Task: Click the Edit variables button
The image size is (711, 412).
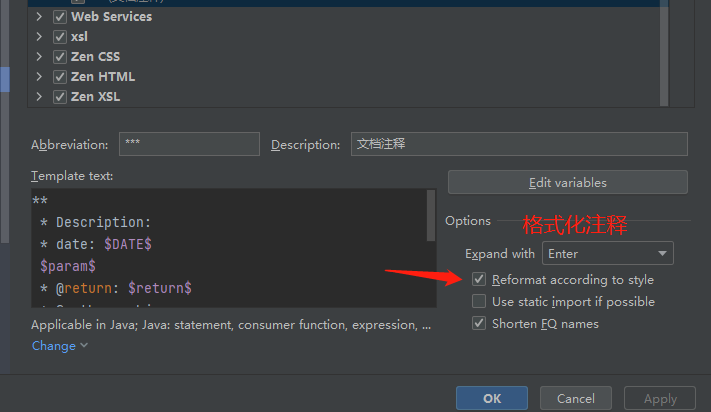Action: (568, 183)
